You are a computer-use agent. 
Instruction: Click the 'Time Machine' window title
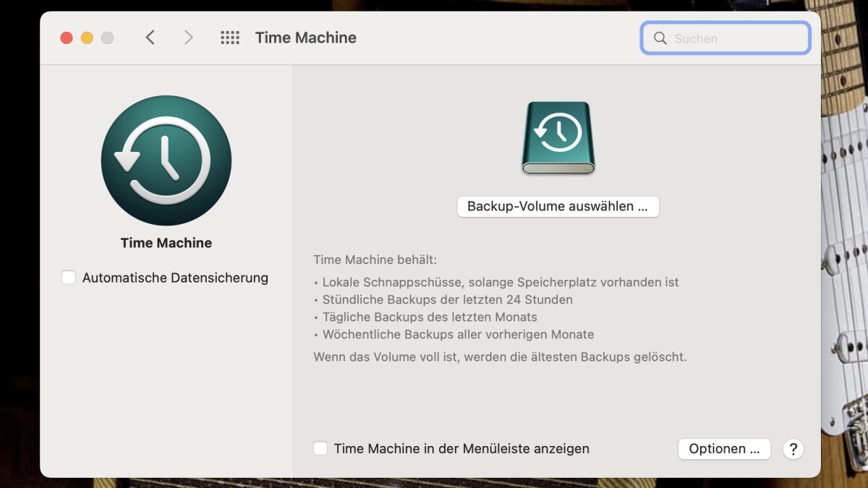point(306,38)
